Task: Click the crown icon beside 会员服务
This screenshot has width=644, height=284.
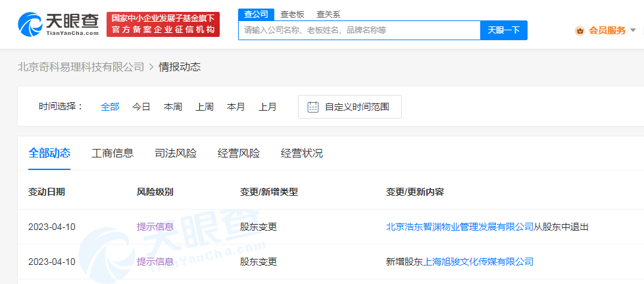Action: click(x=580, y=30)
